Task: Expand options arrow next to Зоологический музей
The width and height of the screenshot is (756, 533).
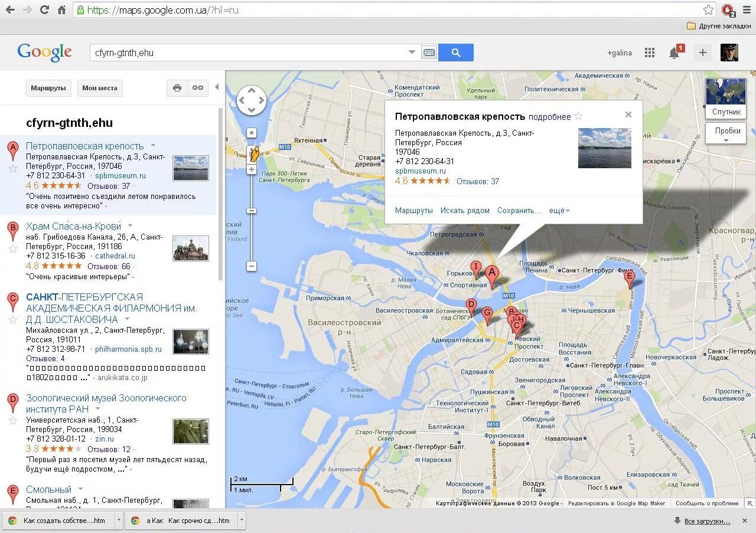Action: [x=98, y=408]
